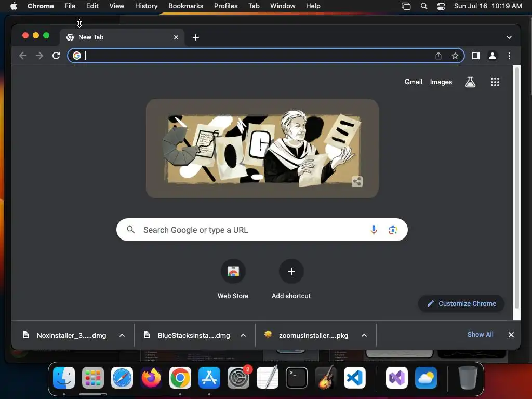The width and height of the screenshot is (532, 399).
Task: Click the Google icon in address bar
Action: pyautogui.click(x=77, y=56)
